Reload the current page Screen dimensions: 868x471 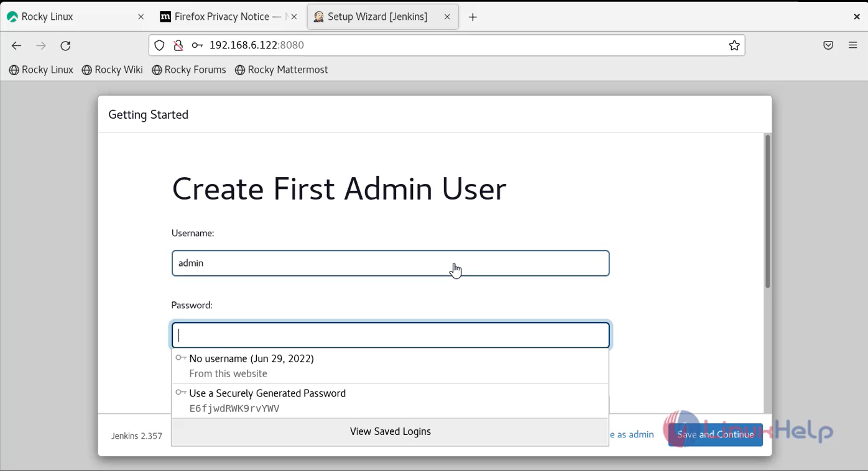[x=65, y=45]
